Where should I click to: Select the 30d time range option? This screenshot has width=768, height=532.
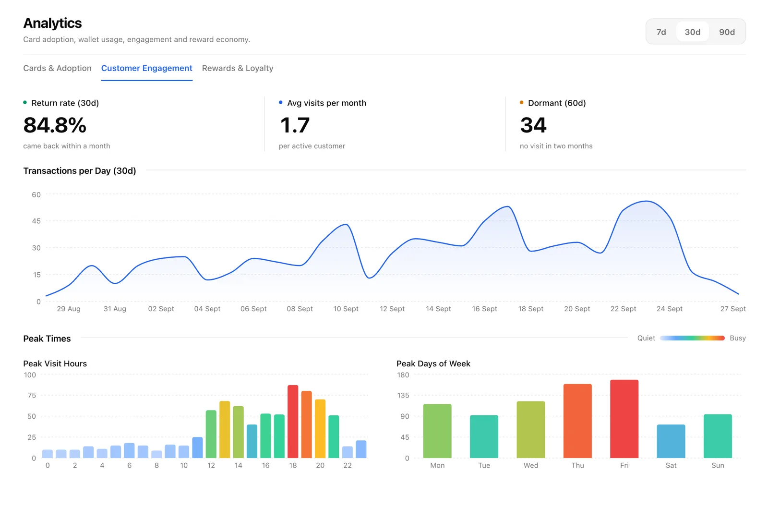pyautogui.click(x=692, y=32)
